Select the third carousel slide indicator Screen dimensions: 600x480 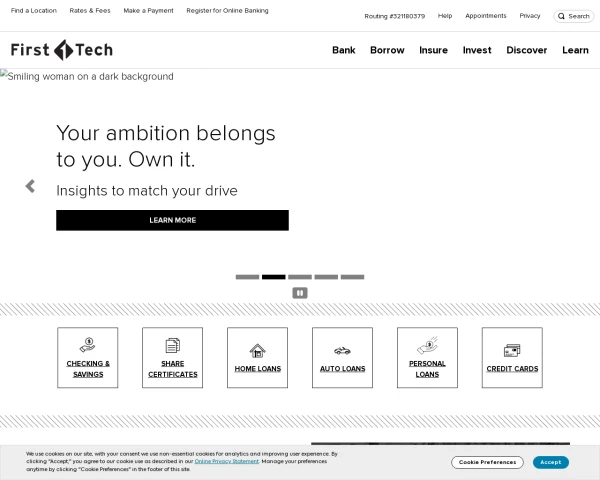300,277
